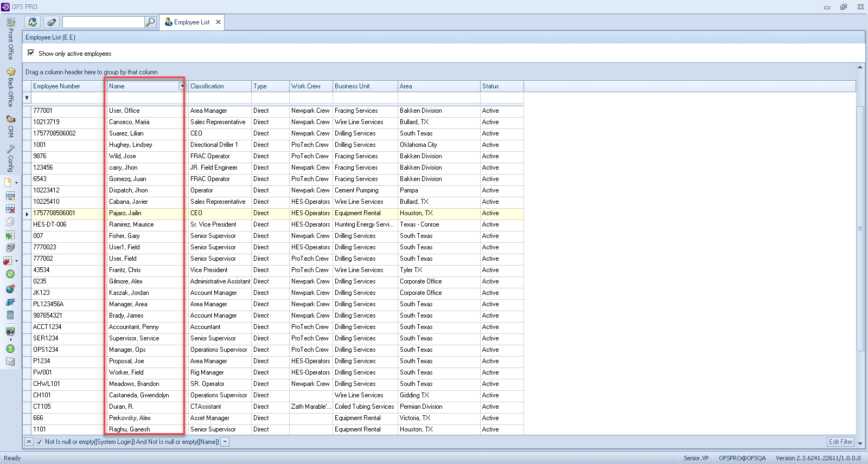Toggle the active filter expression checkbox
The image size is (868, 464).
39,442
